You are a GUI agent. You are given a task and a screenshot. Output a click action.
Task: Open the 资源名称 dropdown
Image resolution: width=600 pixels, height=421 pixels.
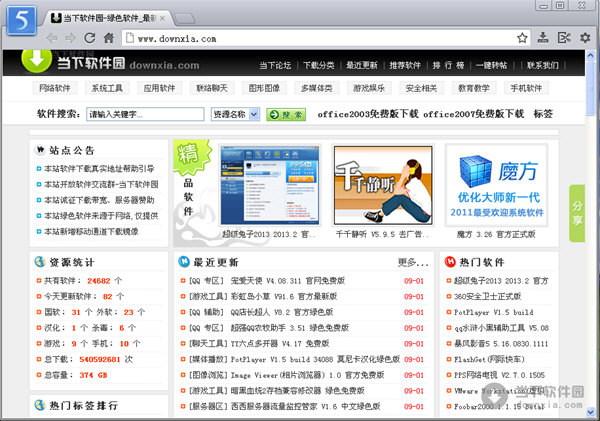[x=235, y=114]
